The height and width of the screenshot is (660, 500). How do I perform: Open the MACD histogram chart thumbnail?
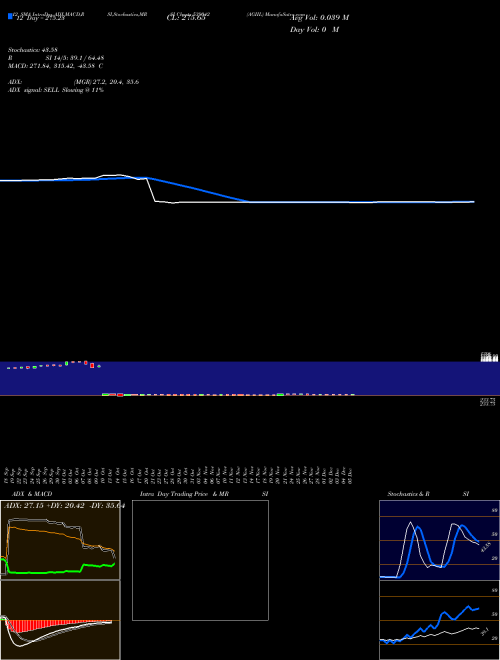click(60, 620)
